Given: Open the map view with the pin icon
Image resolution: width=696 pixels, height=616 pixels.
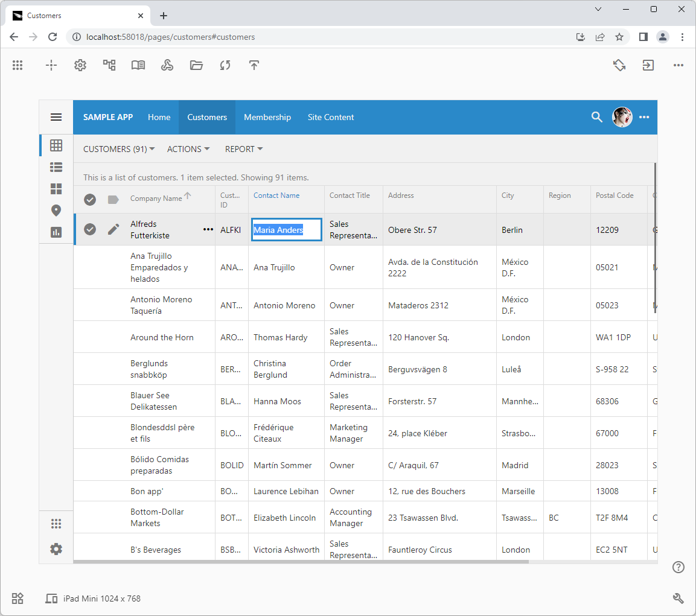Looking at the screenshot, I should (56, 211).
